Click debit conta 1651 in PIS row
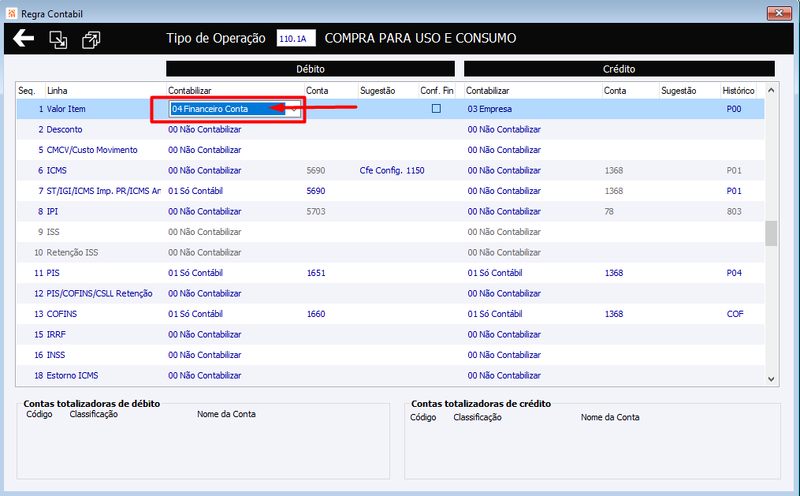 pos(316,272)
